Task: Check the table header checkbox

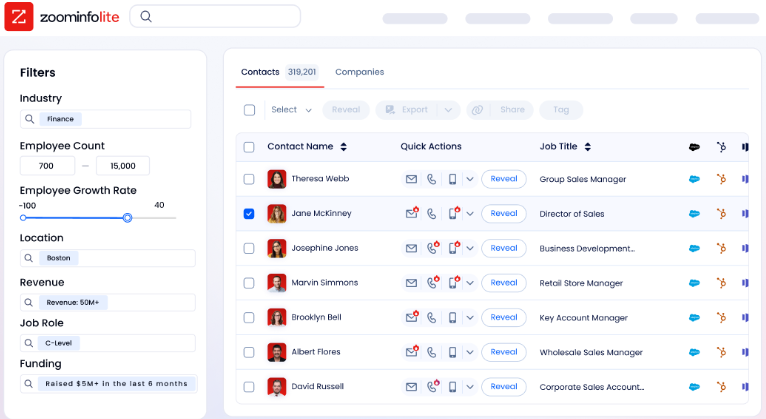Action: click(x=249, y=147)
